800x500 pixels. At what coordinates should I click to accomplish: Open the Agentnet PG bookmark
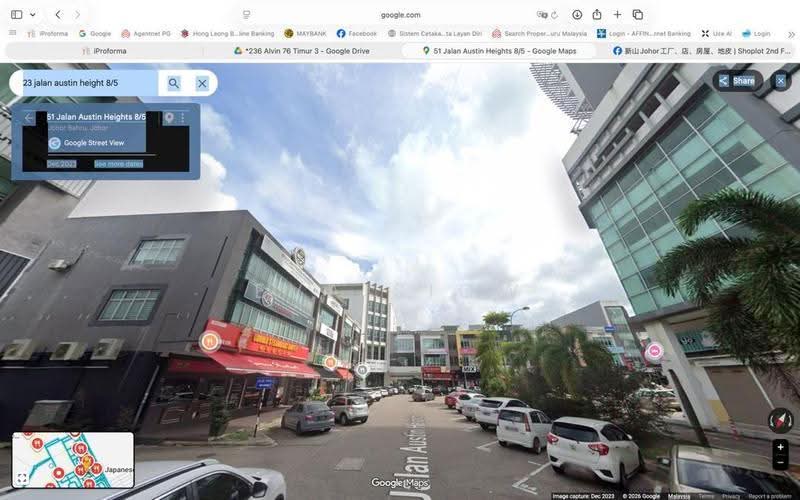pos(146,34)
